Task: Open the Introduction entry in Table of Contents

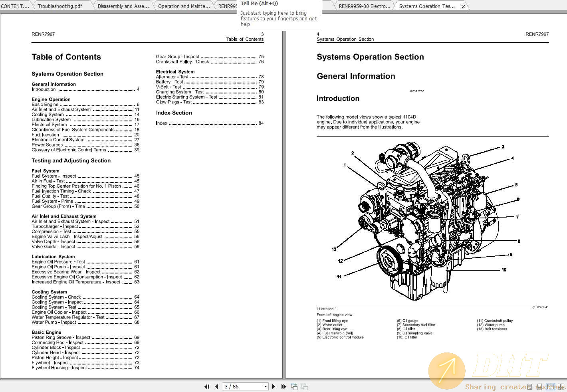Action: pyautogui.click(x=44, y=89)
